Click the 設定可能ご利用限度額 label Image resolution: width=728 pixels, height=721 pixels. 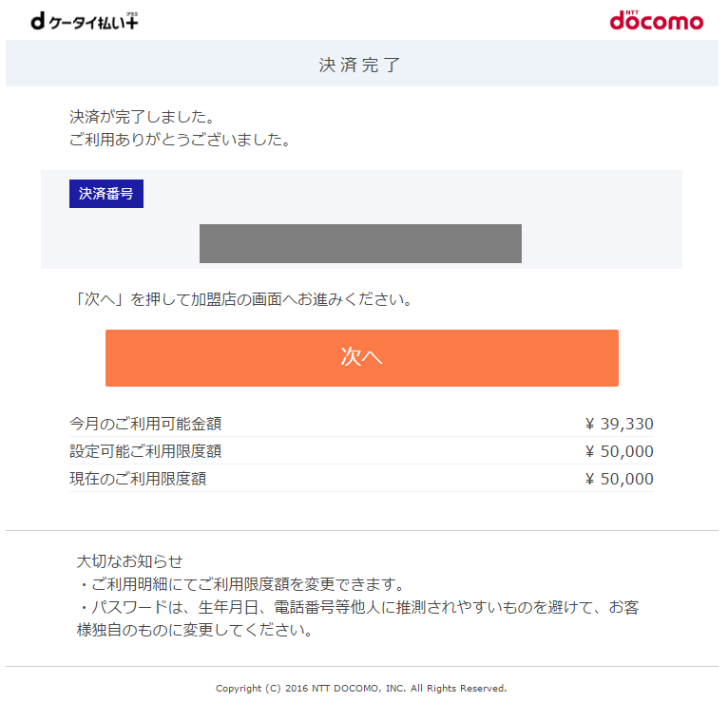click(145, 451)
